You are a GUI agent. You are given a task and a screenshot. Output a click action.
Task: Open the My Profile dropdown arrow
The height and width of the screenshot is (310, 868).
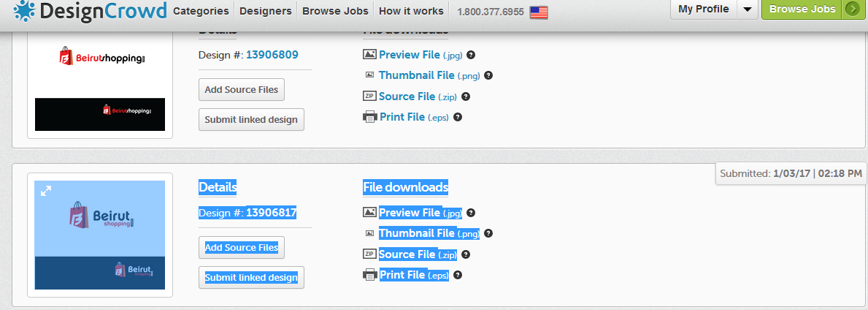pos(748,10)
